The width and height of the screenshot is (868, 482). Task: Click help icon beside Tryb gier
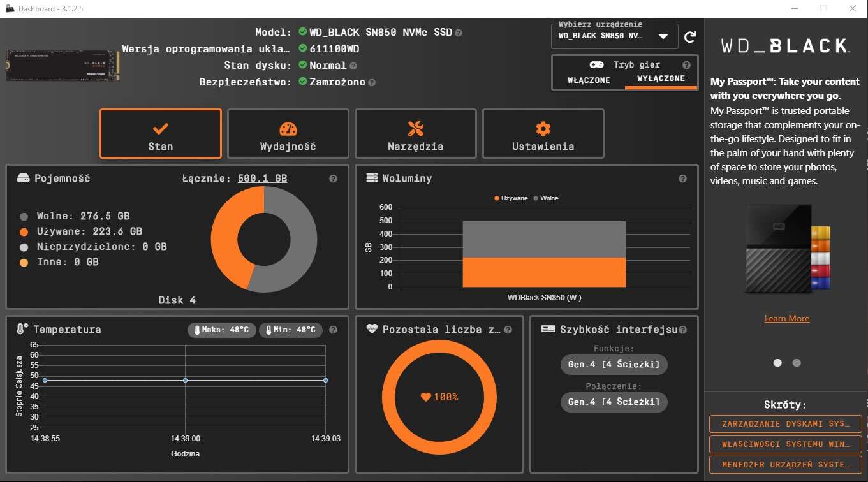686,65
